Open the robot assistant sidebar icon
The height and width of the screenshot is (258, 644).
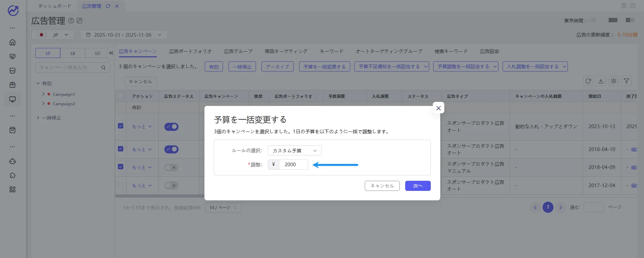click(x=12, y=161)
